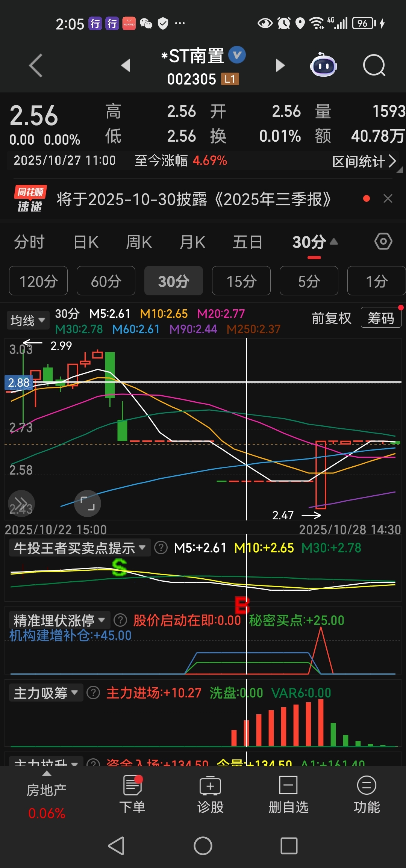Tap the 主力进场:+10.27 value

(154, 693)
